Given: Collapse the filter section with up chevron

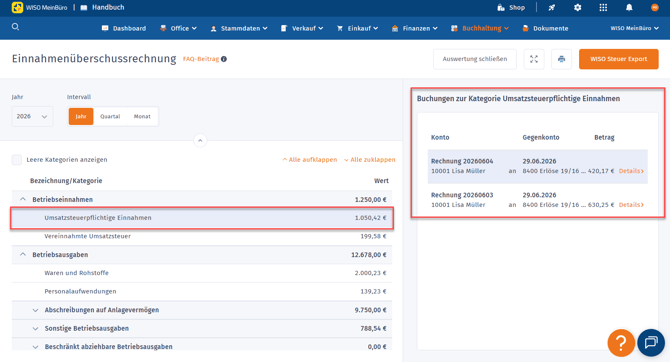Looking at the screenshot, I should pos(200,141).
